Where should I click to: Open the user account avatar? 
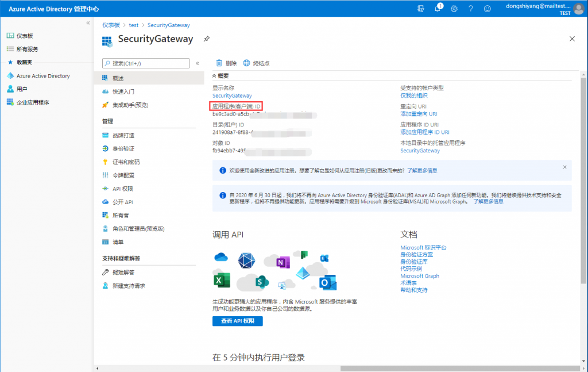[x=579, y=9]
